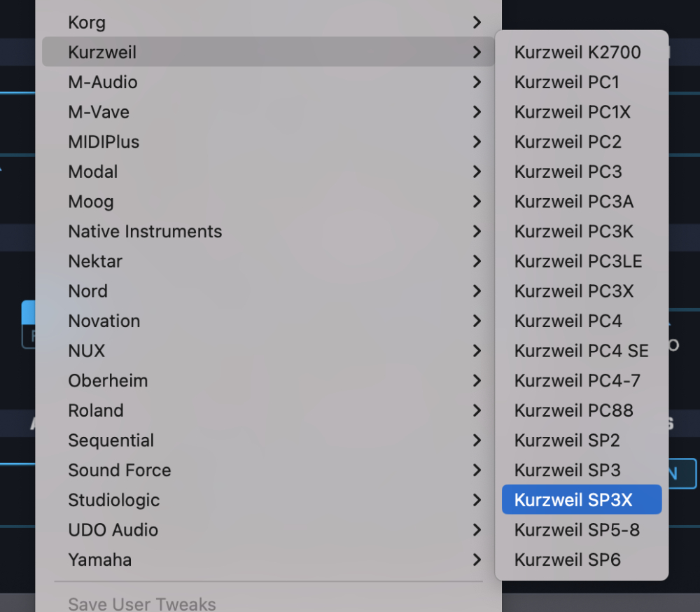Image resolution: width=700 pixels, height=612 pixels.
Task: Select the Nord manufacturer entry
Action: (x=88, y=291)
